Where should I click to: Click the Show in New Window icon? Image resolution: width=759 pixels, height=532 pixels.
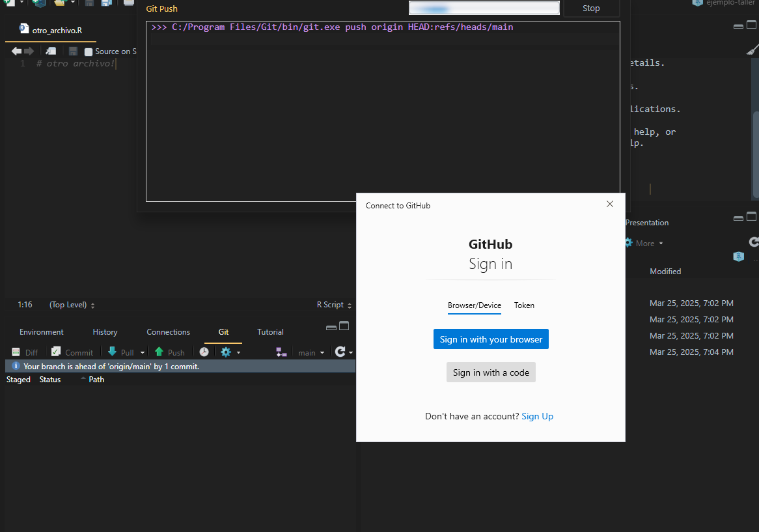tap(51, 51)
